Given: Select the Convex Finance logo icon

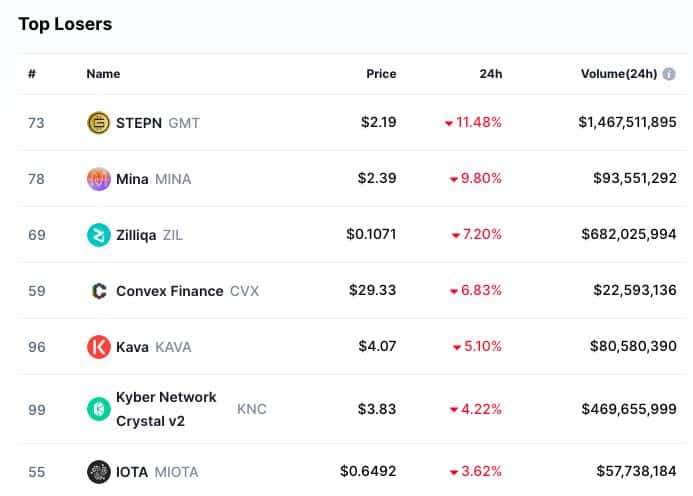Looking at the screenshot, I should (x=99, y=291).
